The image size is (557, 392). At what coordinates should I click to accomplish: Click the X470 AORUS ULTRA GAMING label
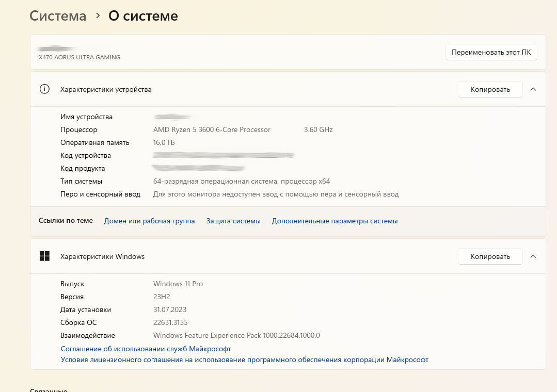click(79, 57)
